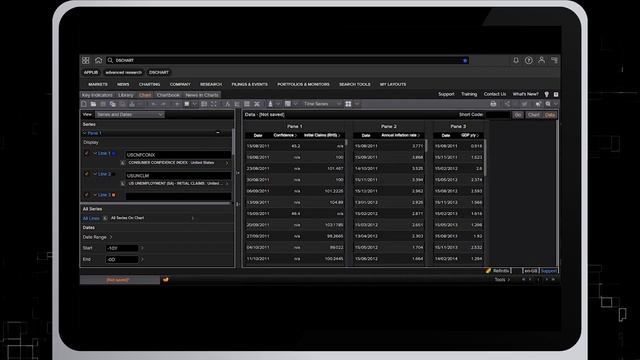
Task: Switch to Chart view button
Action: (x=533, y=115)
